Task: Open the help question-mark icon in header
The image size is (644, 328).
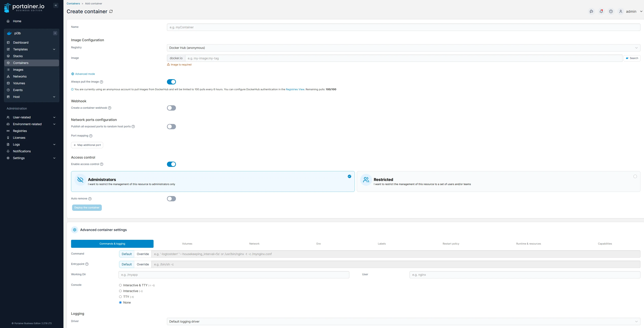Action: tap(611, 11)
